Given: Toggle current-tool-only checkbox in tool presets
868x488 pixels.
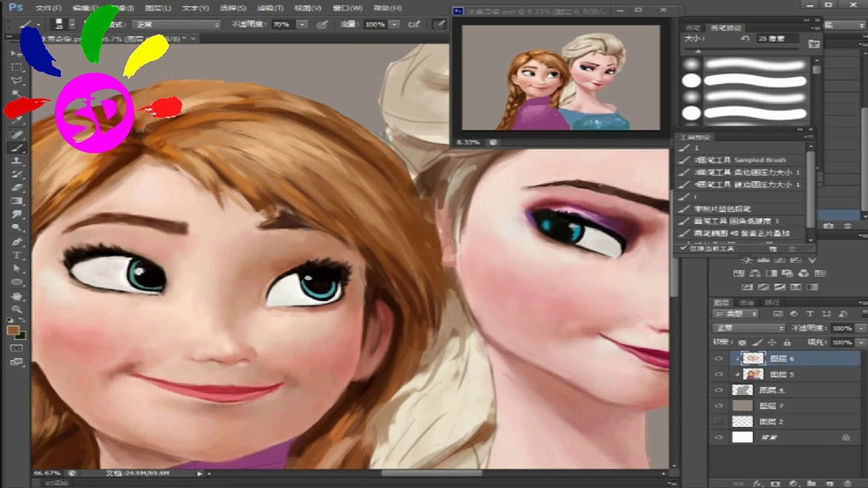Looking at the screenshot, I should coord(685,249).
